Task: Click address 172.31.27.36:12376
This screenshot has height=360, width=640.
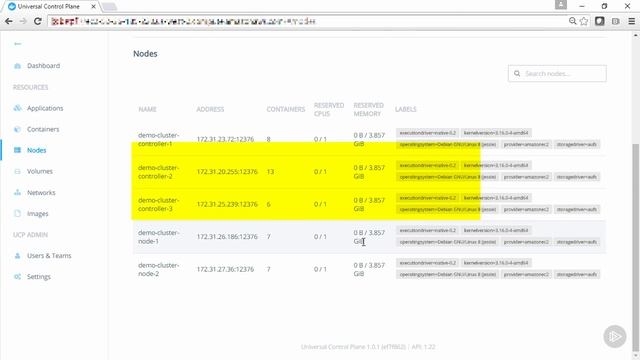Action: [225, 269]
